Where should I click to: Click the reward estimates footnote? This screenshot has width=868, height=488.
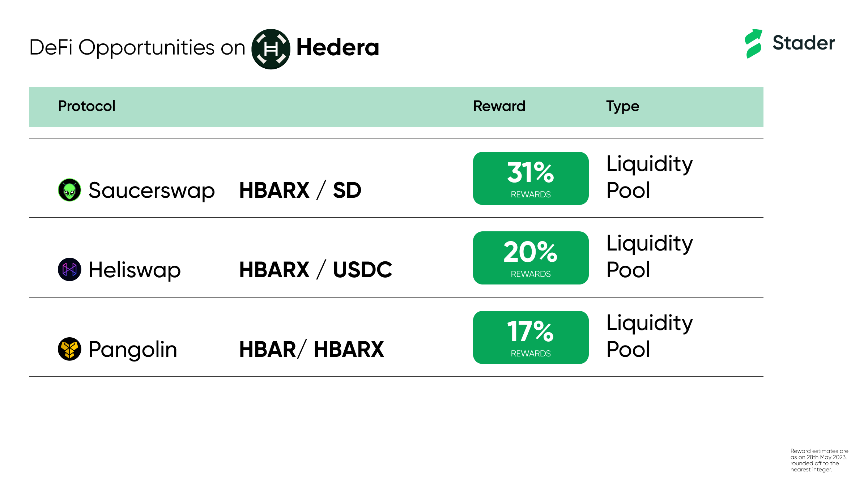click(819, 460)
